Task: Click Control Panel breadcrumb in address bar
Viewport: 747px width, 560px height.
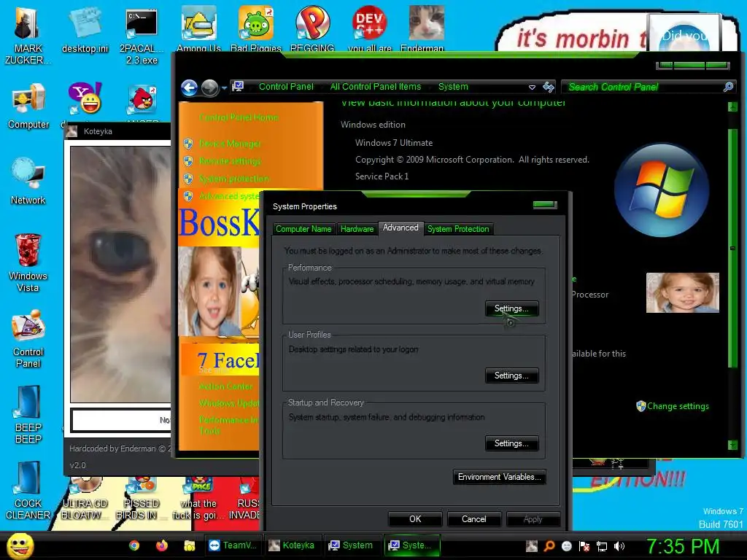Action: (x=286, y=87)
